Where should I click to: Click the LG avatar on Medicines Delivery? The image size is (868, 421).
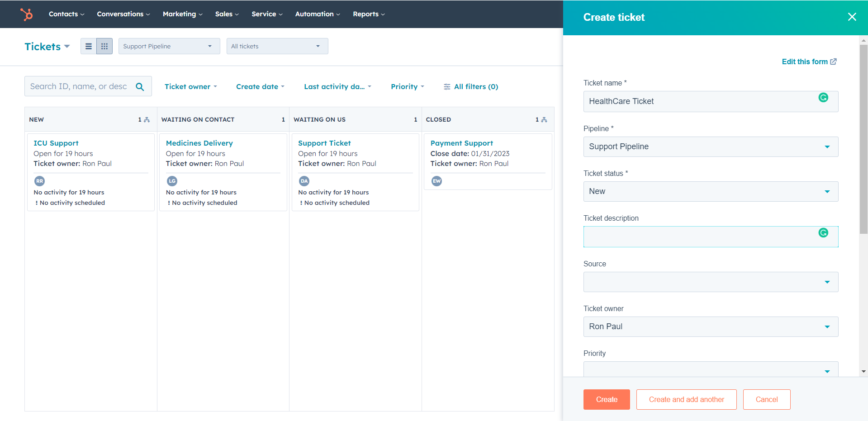click(172, 181)
